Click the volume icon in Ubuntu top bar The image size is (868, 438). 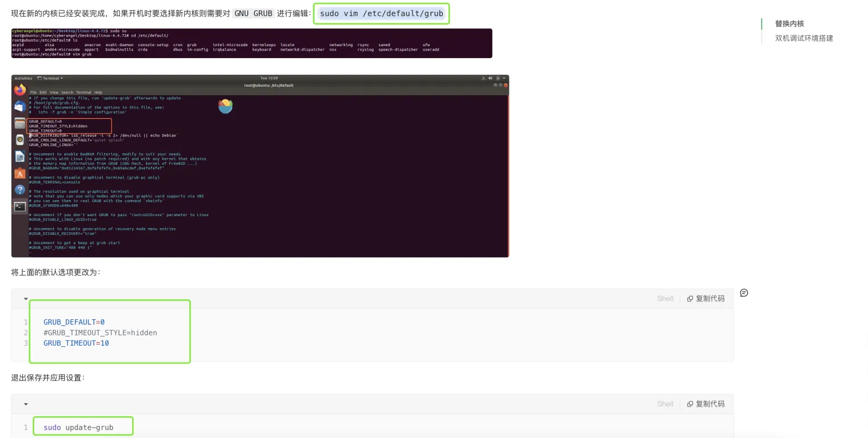(491, 78)
